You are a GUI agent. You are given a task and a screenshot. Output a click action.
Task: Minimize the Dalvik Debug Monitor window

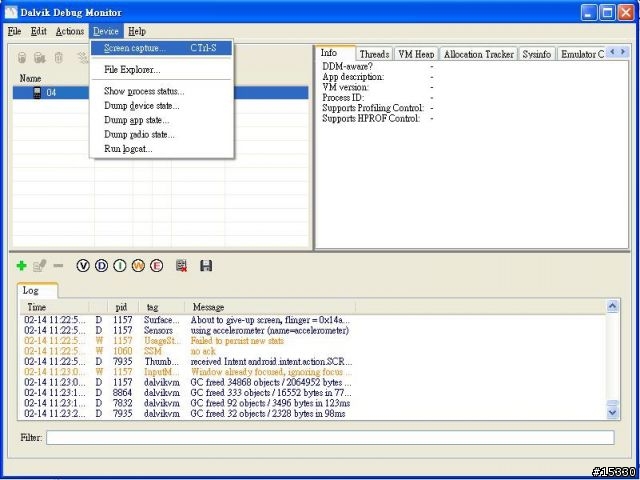click(589, 13)
